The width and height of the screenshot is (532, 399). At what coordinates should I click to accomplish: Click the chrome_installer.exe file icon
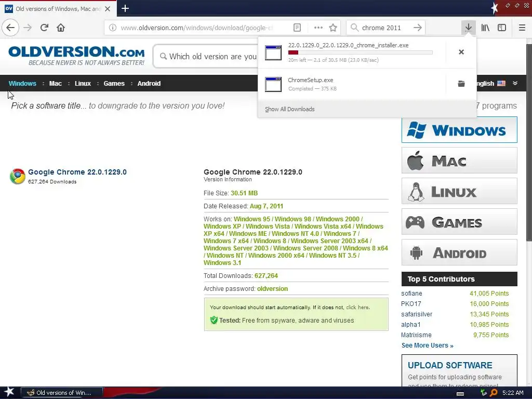(x=273, y=52)
